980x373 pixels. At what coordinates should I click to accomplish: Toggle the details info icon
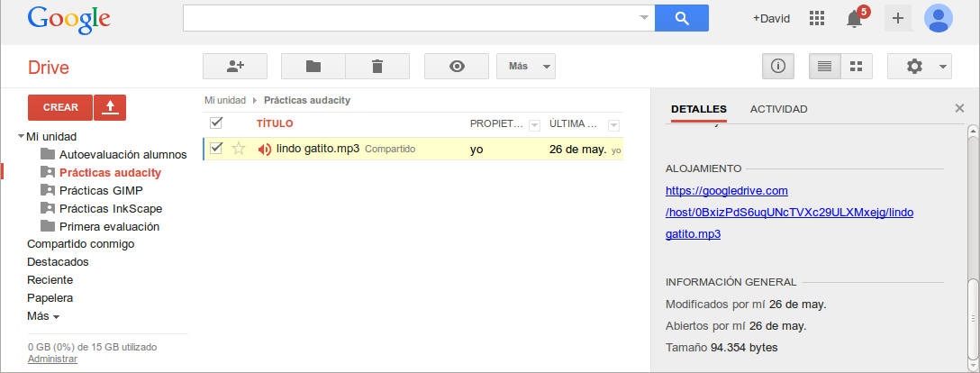click(x=778, y=67)
